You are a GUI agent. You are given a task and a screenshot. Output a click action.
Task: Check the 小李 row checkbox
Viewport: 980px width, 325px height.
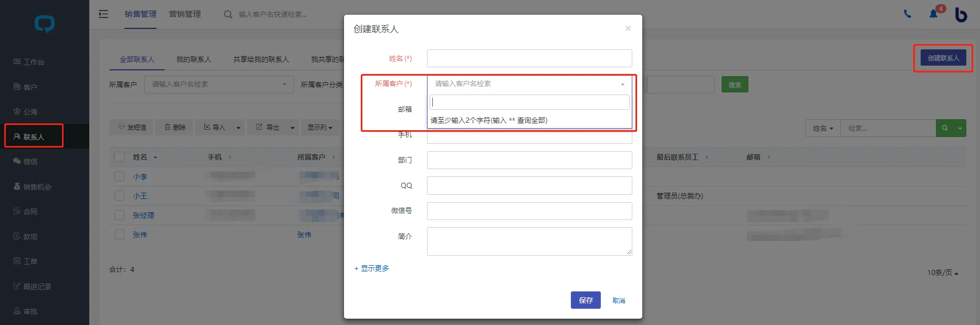pos(119,176)
